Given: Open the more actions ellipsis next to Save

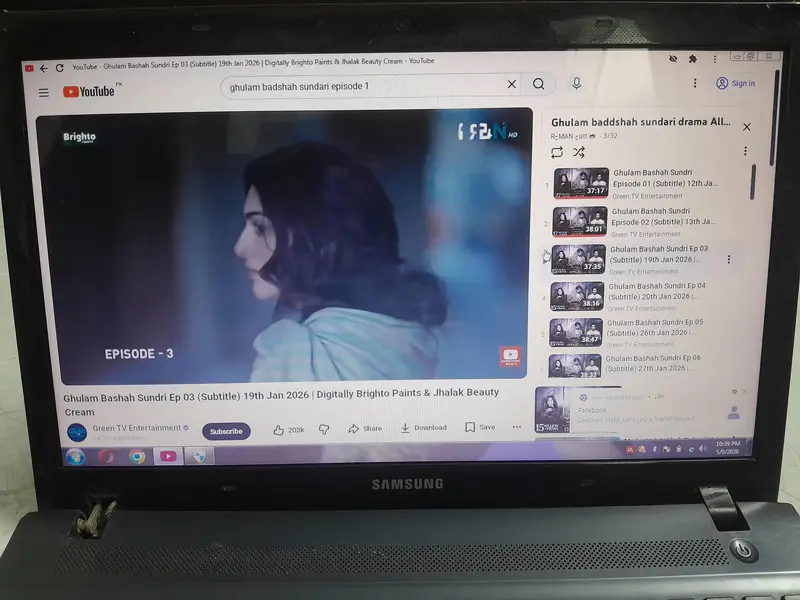Looking at the screenshot, I should pyautogui.click(x=517, y=427).
